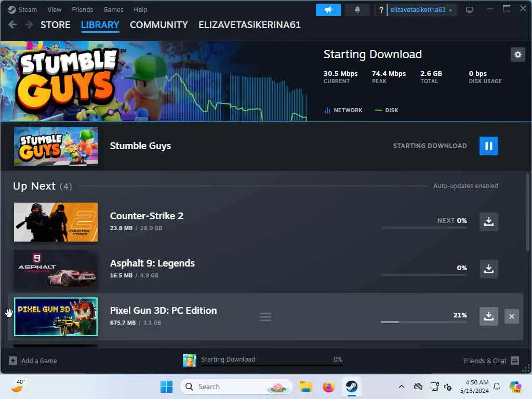
Task: Click the Counter-Strike 2 thumbnail
Action: tap(56, 222)
